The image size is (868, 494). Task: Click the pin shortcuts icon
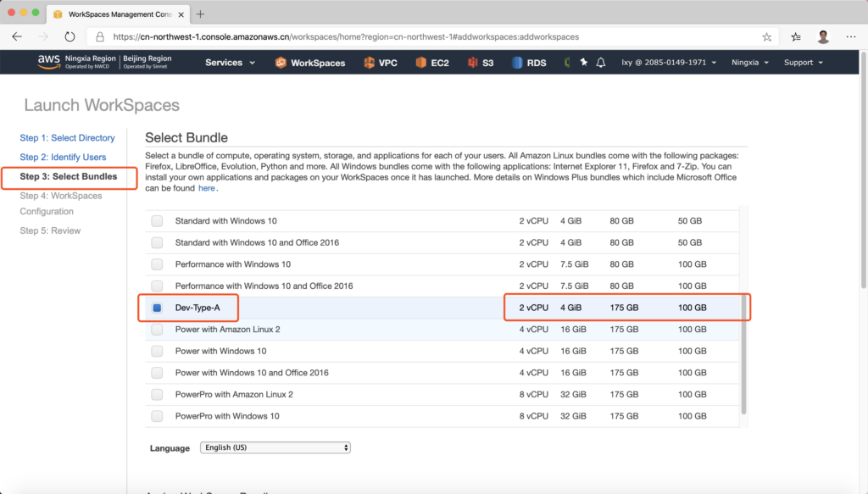pyautogui.click(x=583, y=63)
